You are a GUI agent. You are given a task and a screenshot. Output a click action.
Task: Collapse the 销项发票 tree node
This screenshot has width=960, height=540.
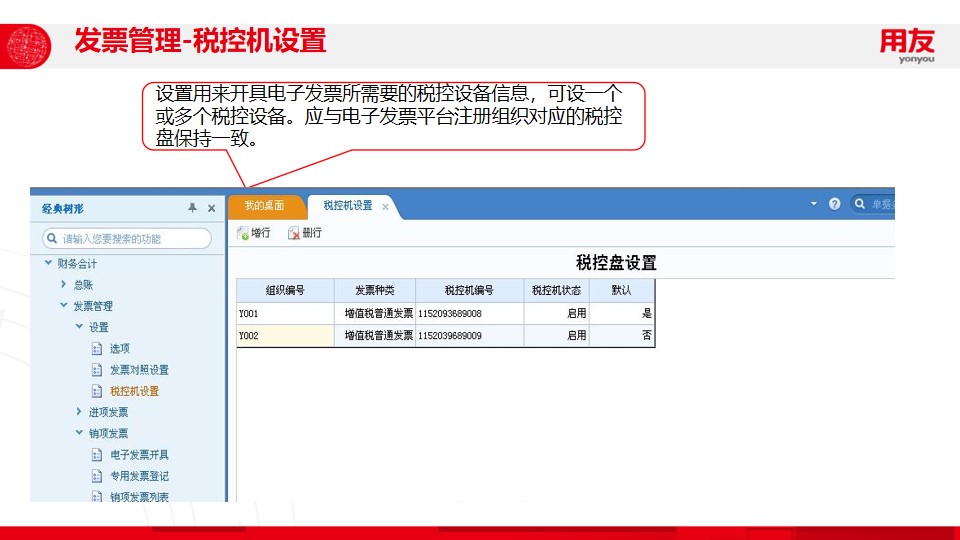(x=79, y=433)
